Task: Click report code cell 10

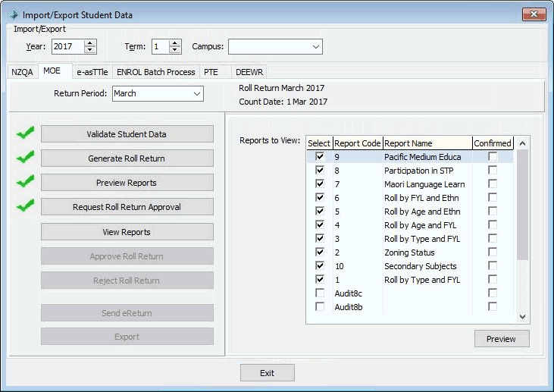Action: point(358,266)
